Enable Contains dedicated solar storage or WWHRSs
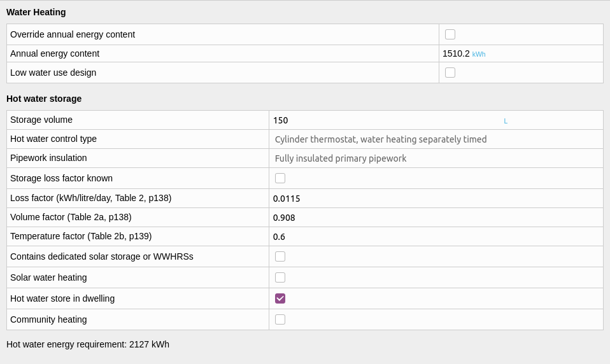Image resolution: width=610 pixels, height=364 pixels. [x=280, y=256]
